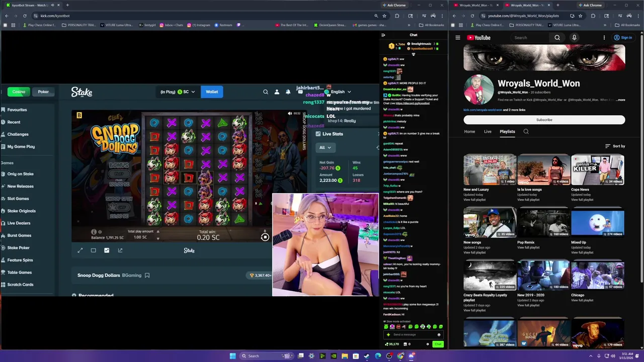Open SC currency balance dropdown
644x362 pixels.
click(178, 92)
